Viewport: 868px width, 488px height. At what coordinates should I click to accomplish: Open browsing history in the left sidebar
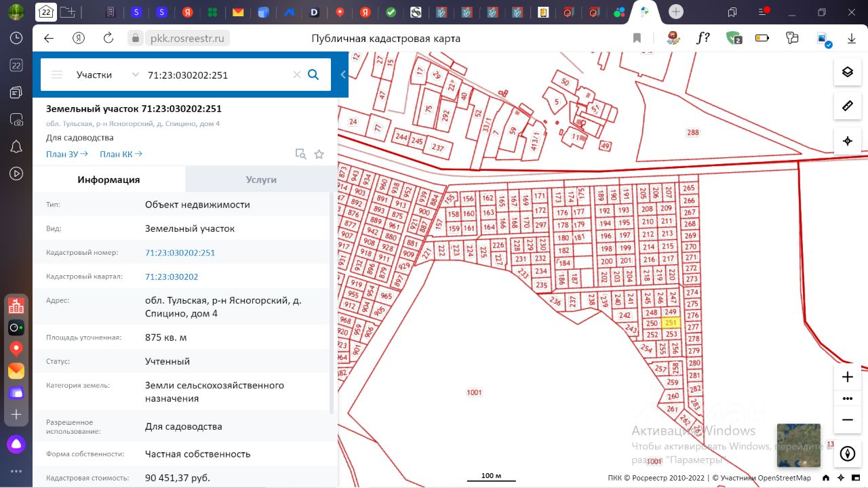[16, 39]
